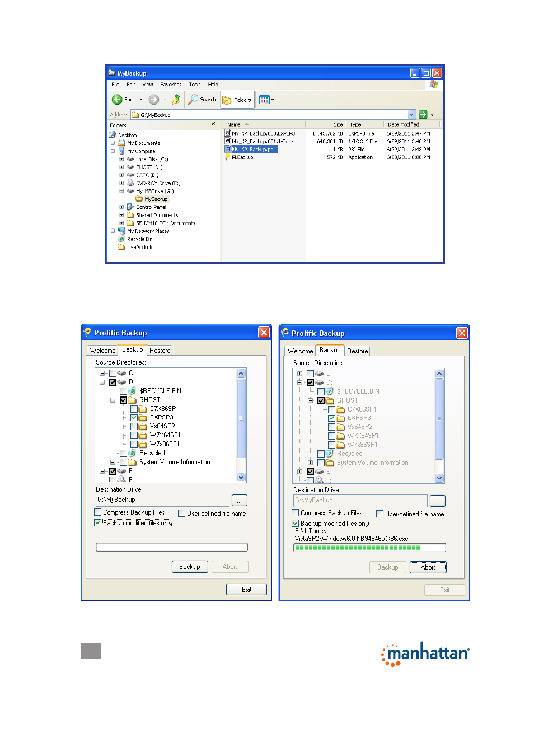This screenshot has width=534, height=756.
Task: Expand the C: drive node in left Prolific Backup
Action: point(102,373)
